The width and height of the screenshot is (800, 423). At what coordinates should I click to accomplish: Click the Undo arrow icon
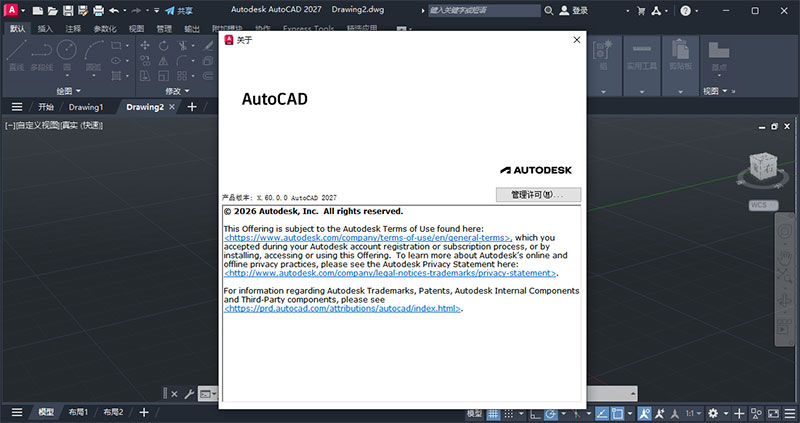pos(113,11)
